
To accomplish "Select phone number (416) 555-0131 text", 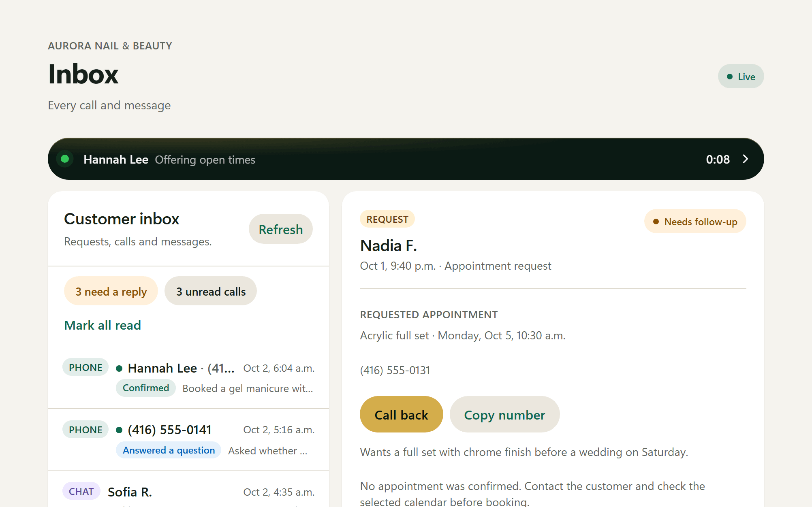I will click(x=395, y=370).
